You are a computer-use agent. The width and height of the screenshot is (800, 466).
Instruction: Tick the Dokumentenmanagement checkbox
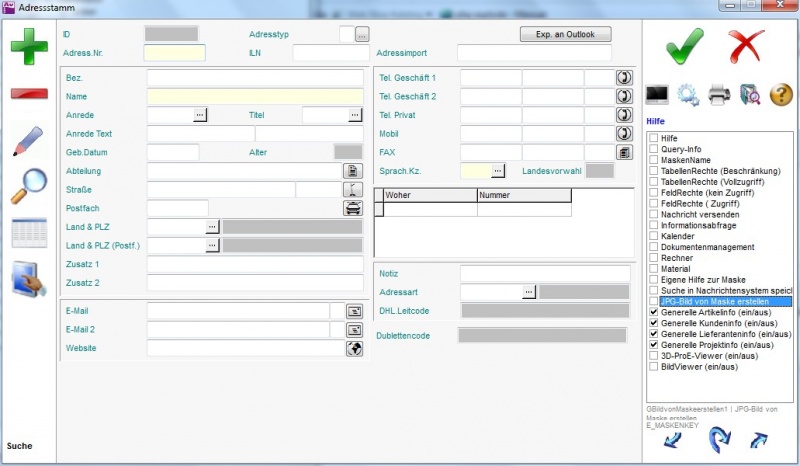pos(653,247)
